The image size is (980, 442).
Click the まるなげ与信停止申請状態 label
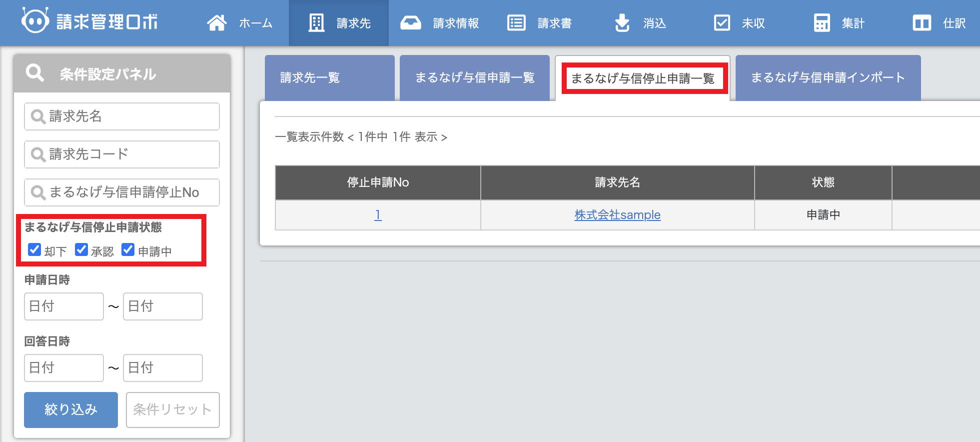point(93,227)
